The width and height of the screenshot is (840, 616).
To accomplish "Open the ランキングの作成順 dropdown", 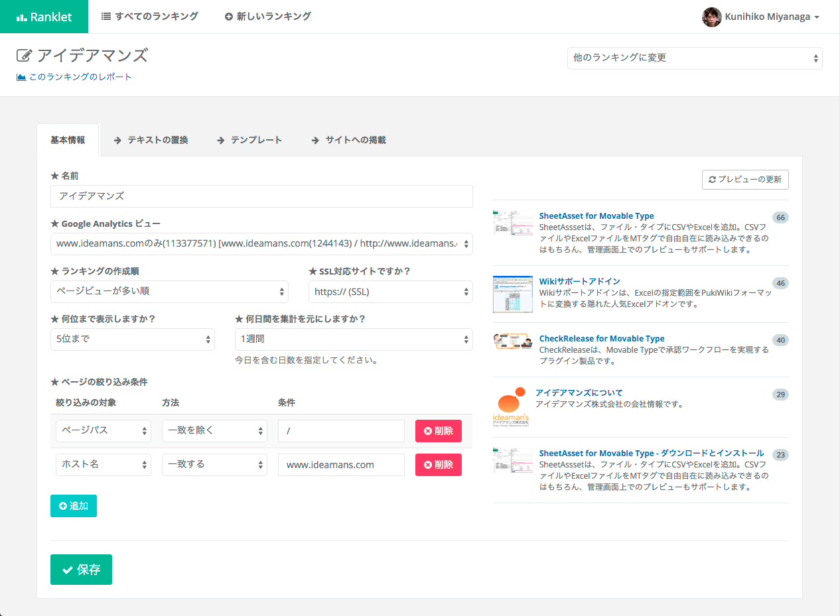I will [169, 292].
